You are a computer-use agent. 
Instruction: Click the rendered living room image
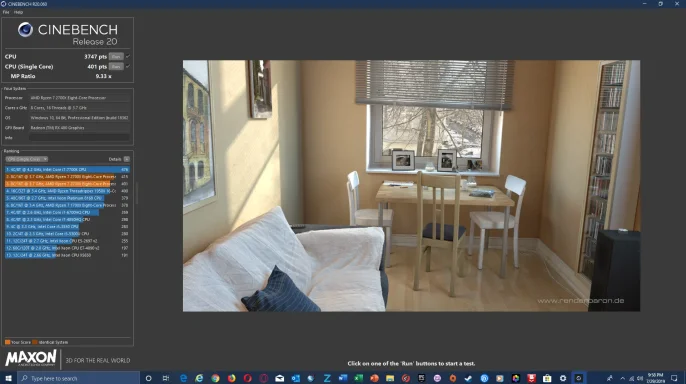point(411,186)
